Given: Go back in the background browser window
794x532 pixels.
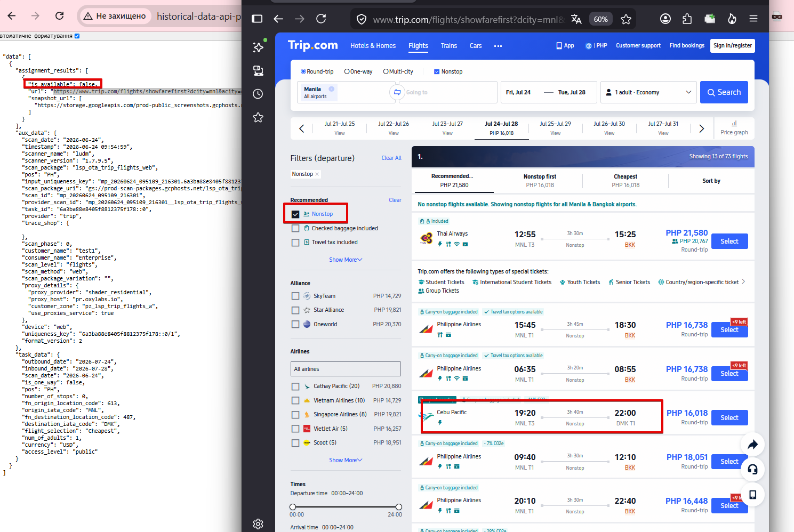Looking at the screenshot, I should (x=12, y=16).
